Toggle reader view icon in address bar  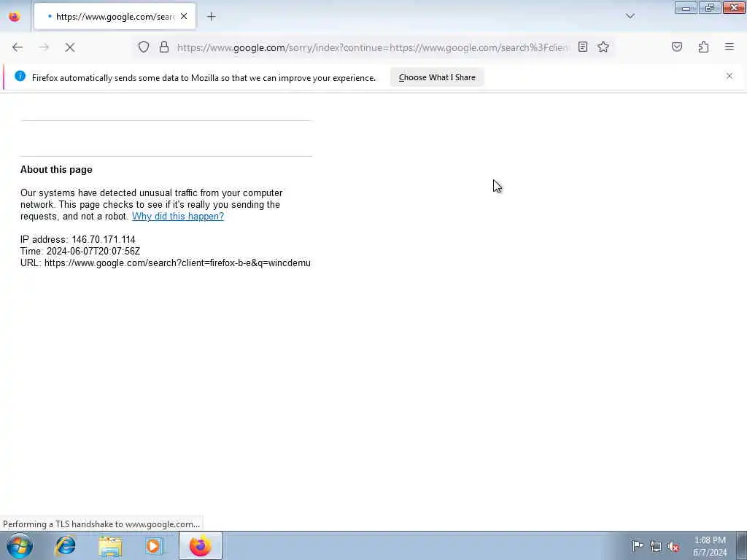(x=583, y=47)
